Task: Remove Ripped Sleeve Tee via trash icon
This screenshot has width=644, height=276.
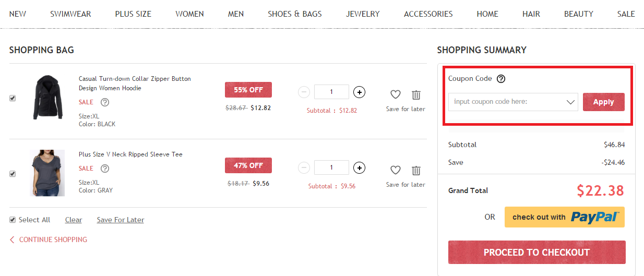Action: tap(416, 170)
